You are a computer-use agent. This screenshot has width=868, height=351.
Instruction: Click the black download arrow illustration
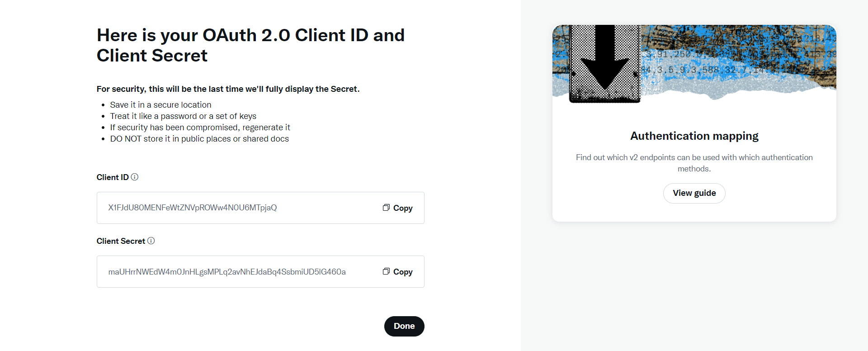(x=604, y=59)
